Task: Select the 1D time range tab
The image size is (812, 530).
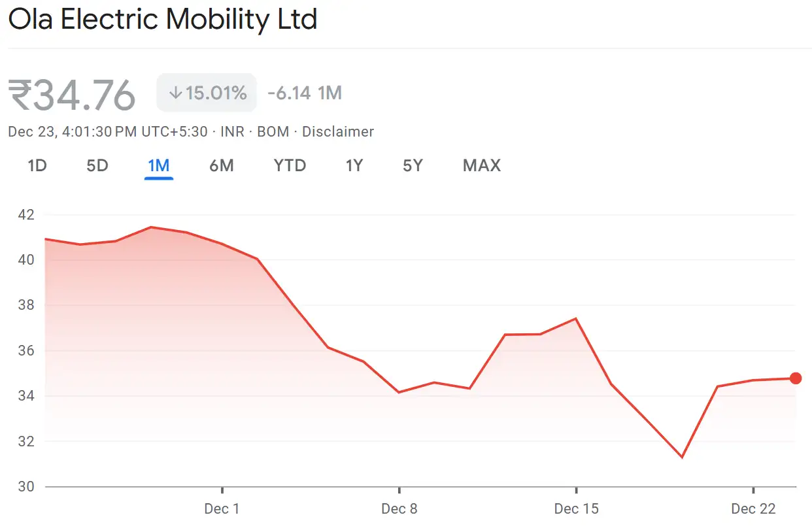Action: tap(37, 166)
